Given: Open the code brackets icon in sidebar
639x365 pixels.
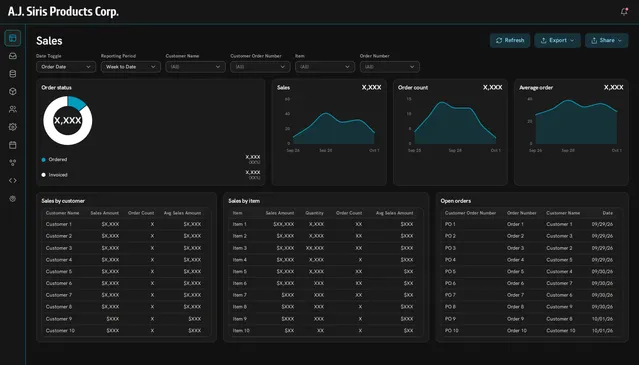Looking at the screenshot, I should tap(13, 180).
